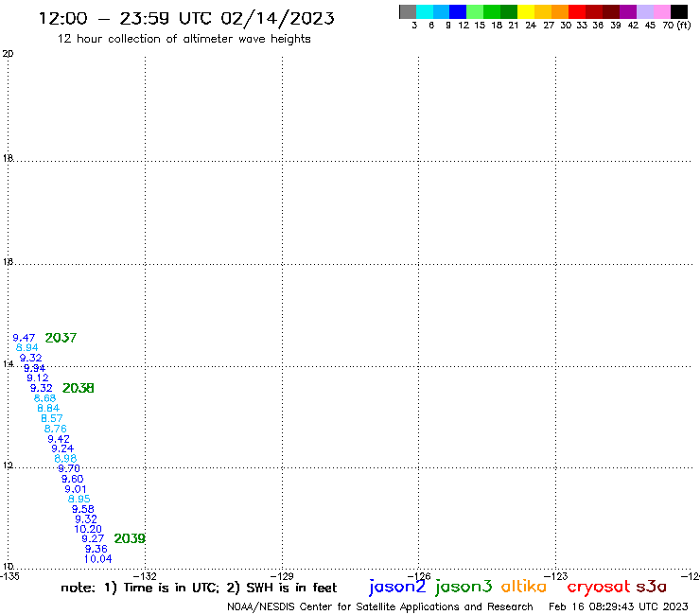Select the 2038 pass time label
700x615 pixels.
[79, 388]
